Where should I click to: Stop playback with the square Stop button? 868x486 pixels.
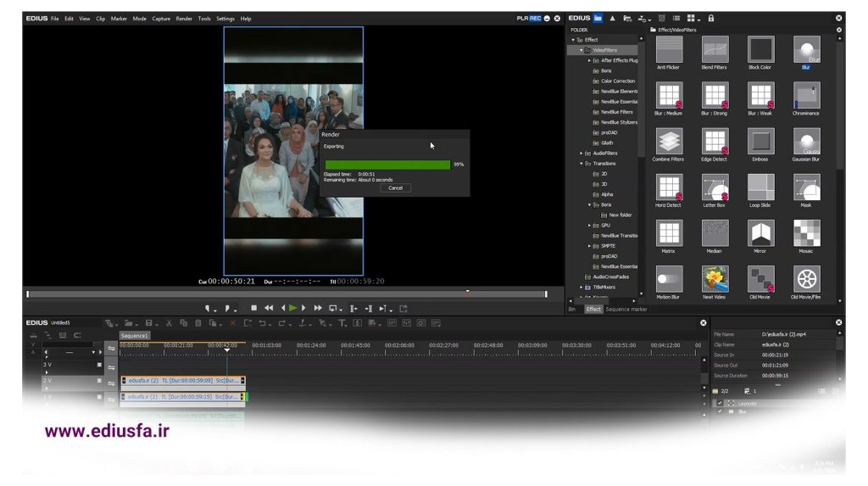coord(253,308)
